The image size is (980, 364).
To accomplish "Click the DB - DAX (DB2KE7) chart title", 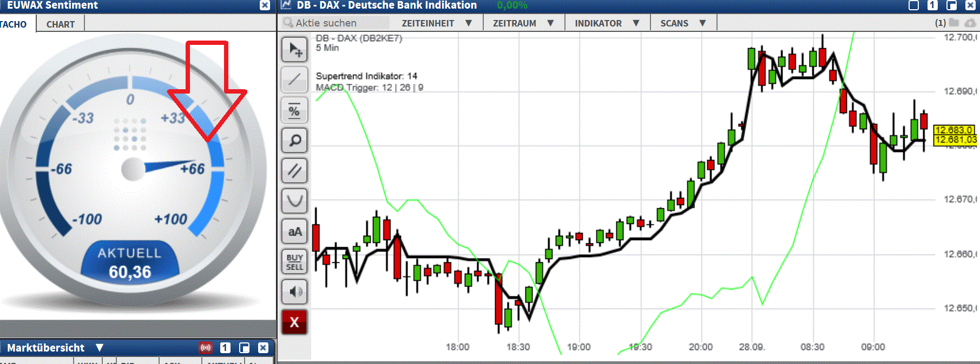I will click(359, 38).
